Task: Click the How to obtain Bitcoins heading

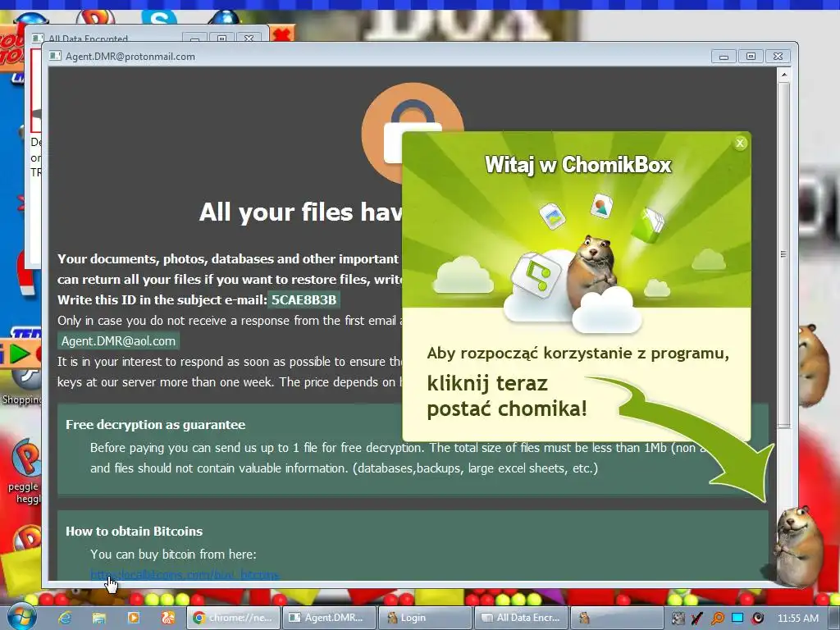Action: [x=134, y=532]
